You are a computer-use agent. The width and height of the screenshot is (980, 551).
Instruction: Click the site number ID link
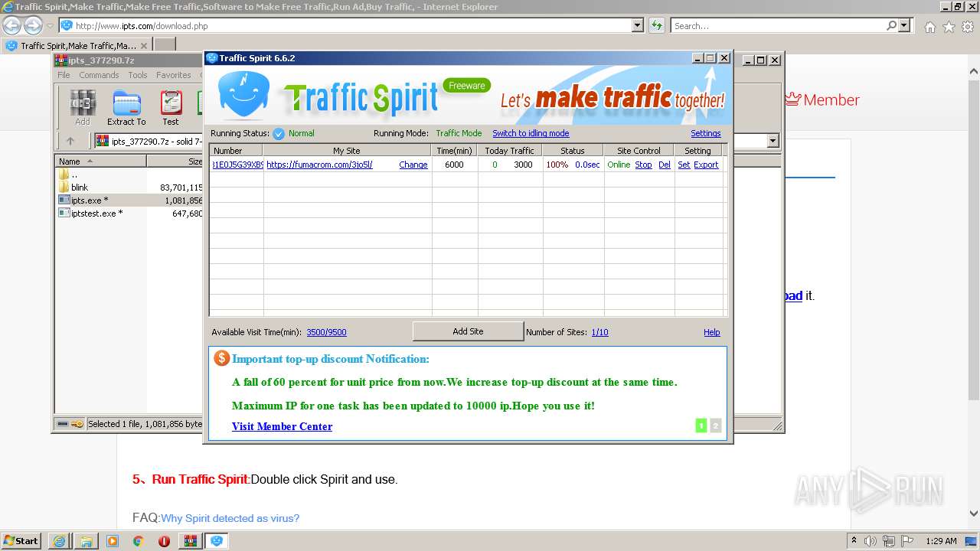[238, 165]
